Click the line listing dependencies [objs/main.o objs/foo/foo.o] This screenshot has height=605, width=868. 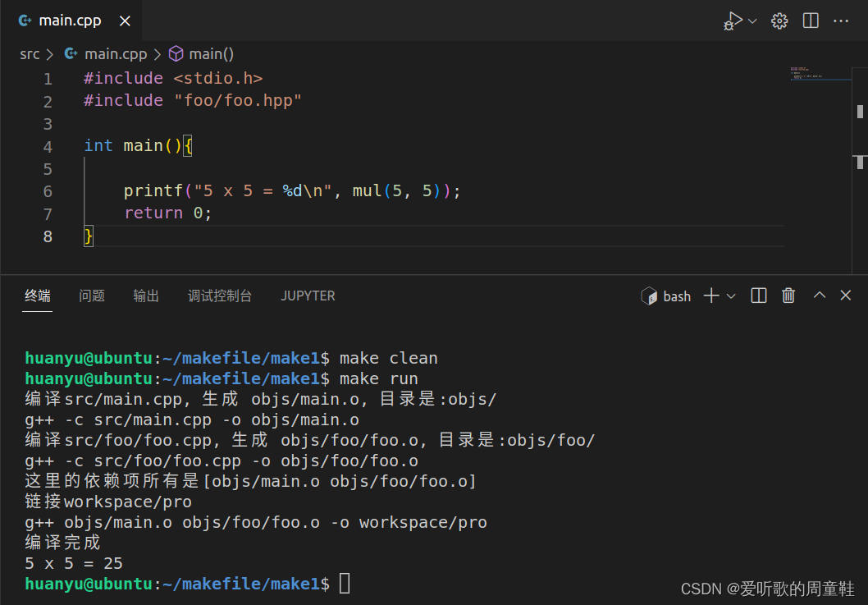pos(250,481)
